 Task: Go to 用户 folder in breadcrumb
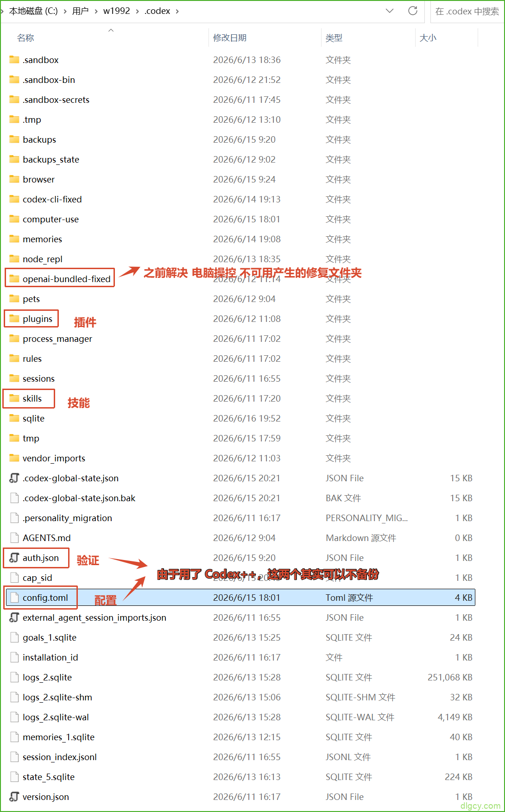click(80, 11)
